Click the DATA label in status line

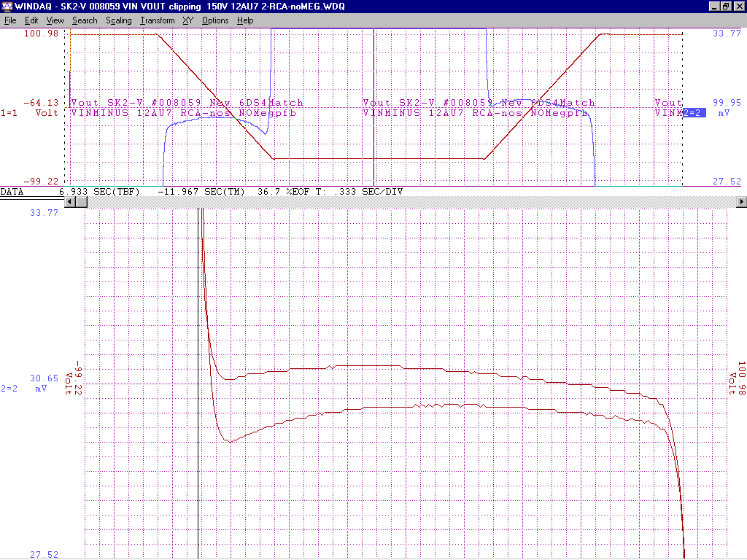12,191
